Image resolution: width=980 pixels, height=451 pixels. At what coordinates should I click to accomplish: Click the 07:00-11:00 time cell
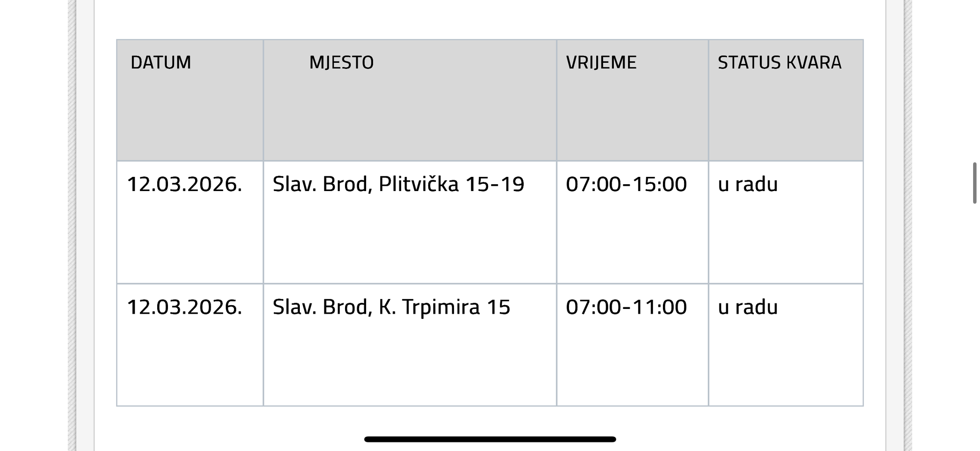(x=626, y=307)
